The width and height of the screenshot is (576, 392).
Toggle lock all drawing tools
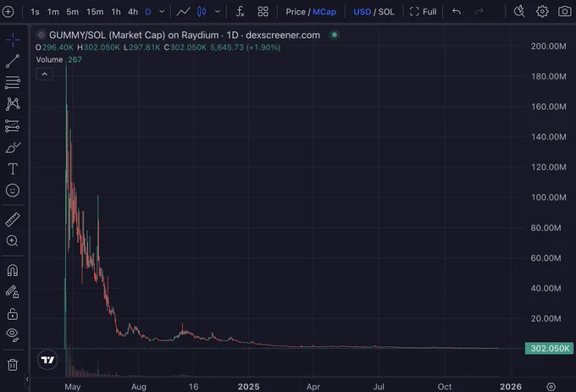coord(13,314)
